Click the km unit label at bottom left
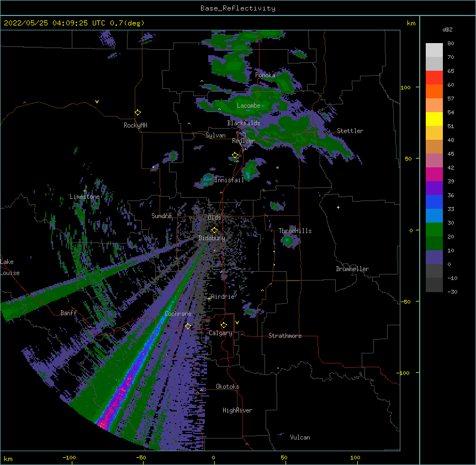Screen dimensions: 476x465 8,459
